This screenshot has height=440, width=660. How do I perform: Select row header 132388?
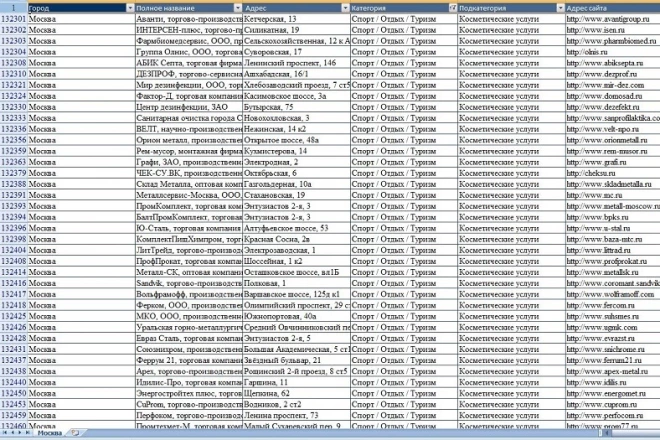[14, 183]
